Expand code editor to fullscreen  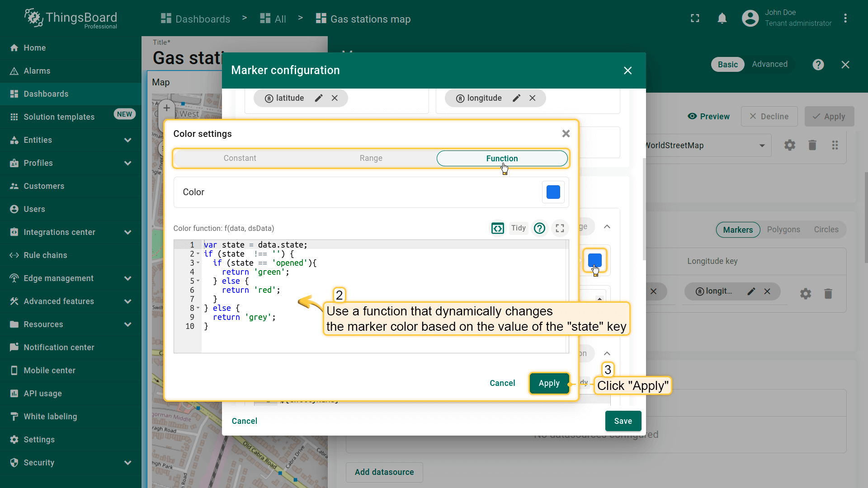pos(560,228)
